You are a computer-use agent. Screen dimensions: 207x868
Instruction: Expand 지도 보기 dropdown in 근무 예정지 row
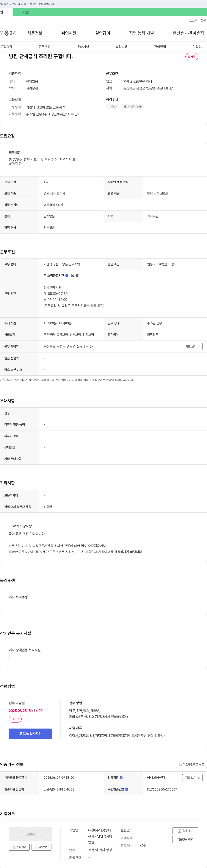click(193, 346)
